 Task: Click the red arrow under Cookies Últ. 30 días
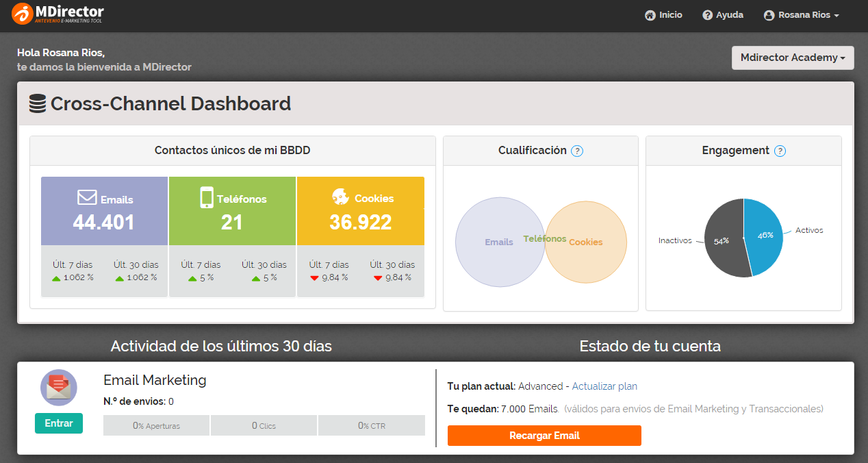pyautogui.click(x=378, y=278)
